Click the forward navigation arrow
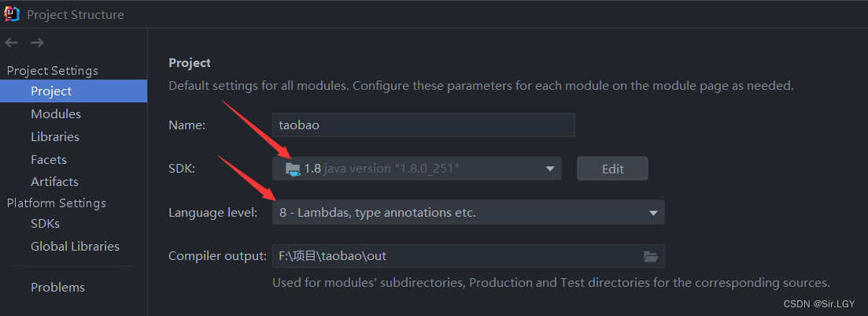 [37, 43]
